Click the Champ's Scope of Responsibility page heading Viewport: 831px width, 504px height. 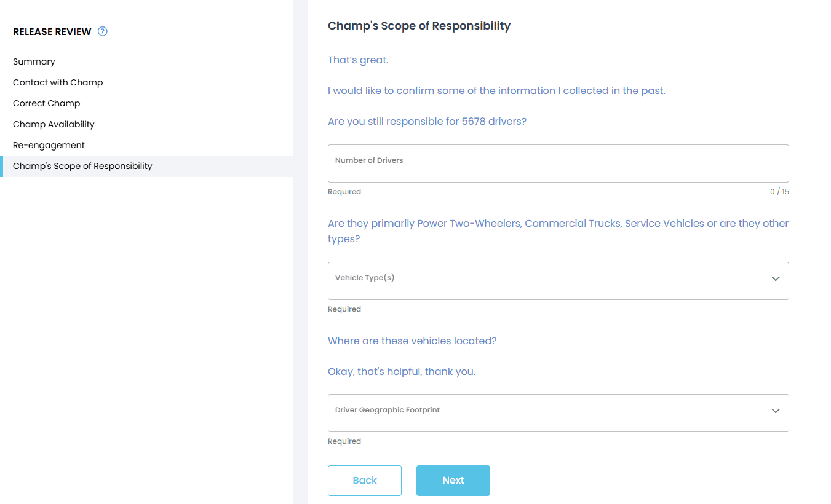click(x=419, y=26)
